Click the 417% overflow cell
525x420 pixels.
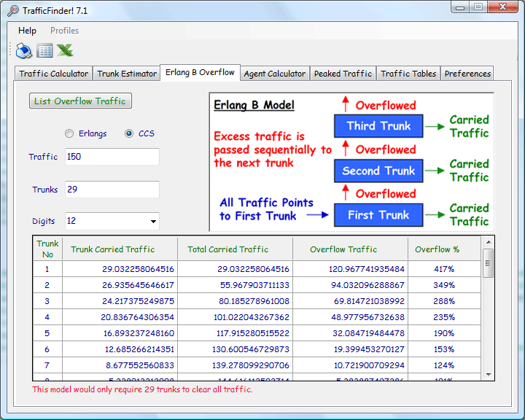[x=445, y=269]
